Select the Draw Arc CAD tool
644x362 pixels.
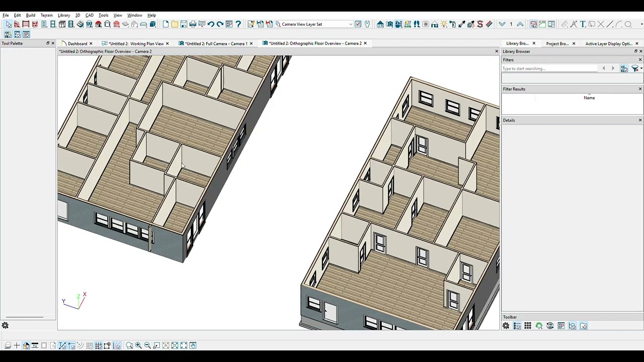(x=619, y=24)
